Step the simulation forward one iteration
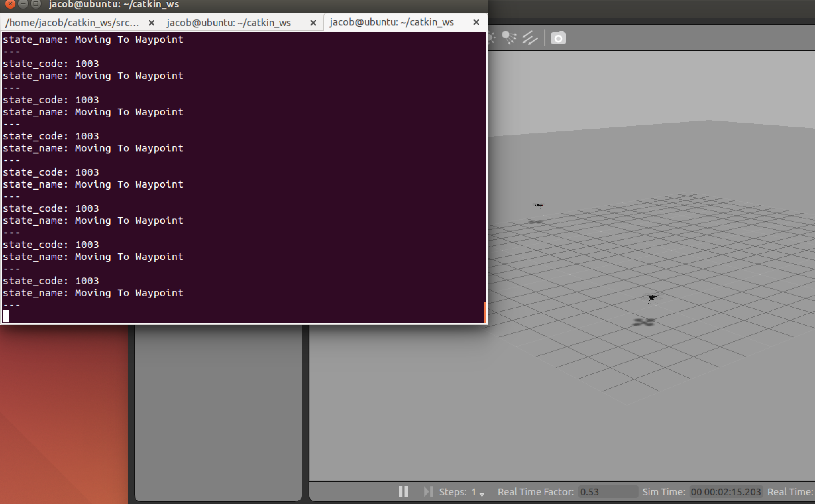The height and width of the screenshot is (504, 815). 428,492
